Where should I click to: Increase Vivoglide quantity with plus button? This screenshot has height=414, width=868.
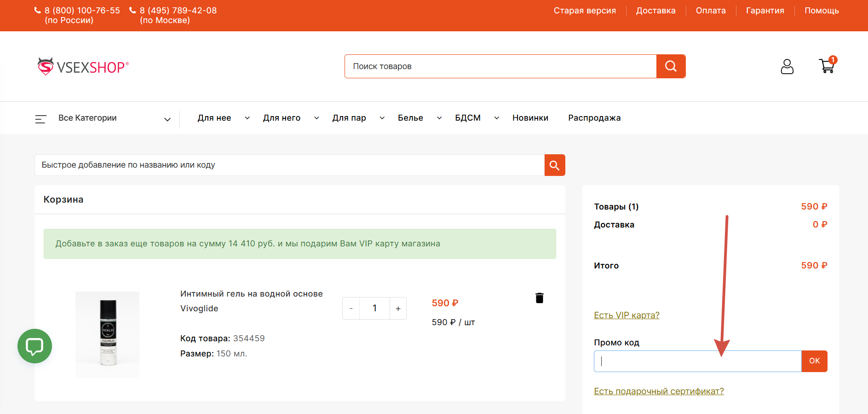[x=398, y=309]
